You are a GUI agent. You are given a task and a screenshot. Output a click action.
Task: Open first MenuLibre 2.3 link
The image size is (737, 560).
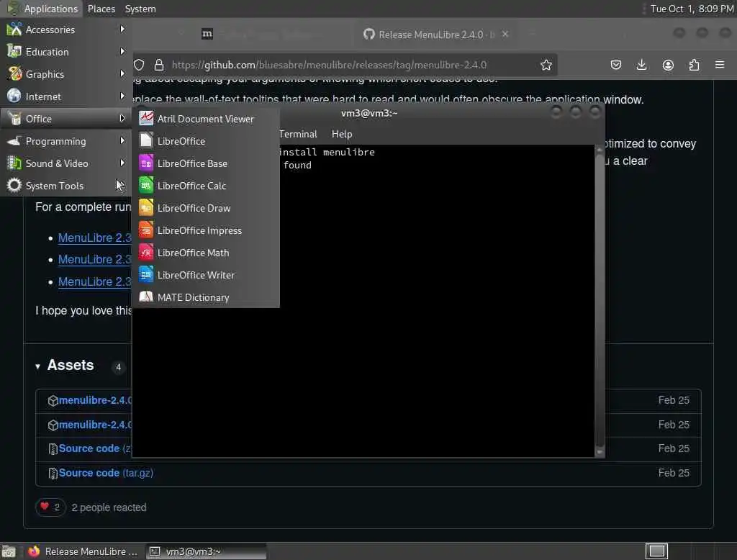[94, 238]
